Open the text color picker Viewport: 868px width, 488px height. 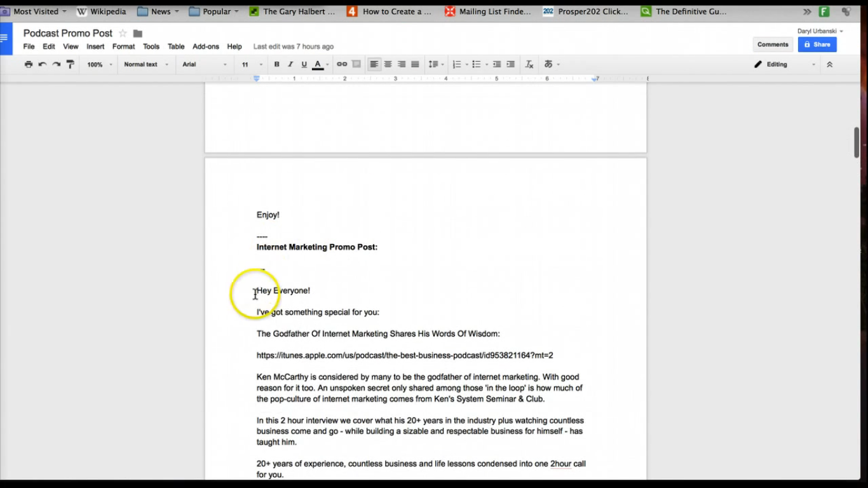pyautogui.click(x=320, y=64)
